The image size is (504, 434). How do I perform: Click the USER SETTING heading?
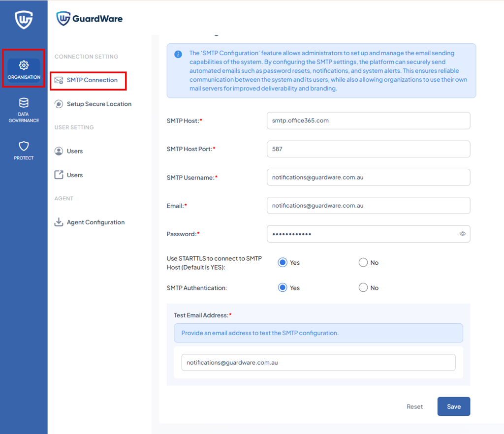coord(74,127)
